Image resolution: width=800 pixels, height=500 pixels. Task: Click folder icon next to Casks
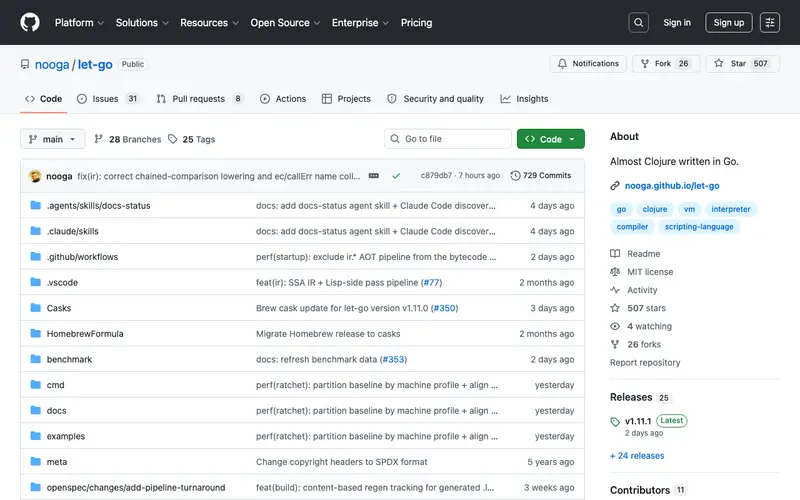(x=35, y=308)
